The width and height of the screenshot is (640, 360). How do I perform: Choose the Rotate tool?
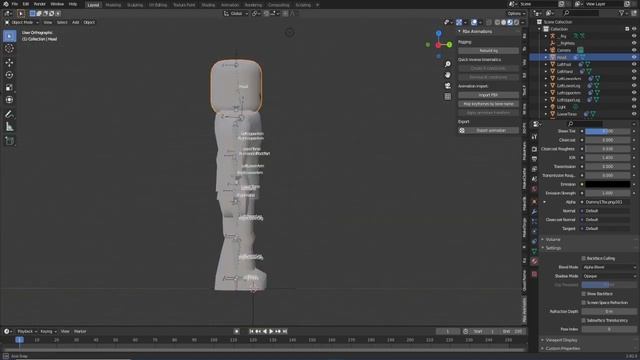pyautogui.click(x=9, y=75)
